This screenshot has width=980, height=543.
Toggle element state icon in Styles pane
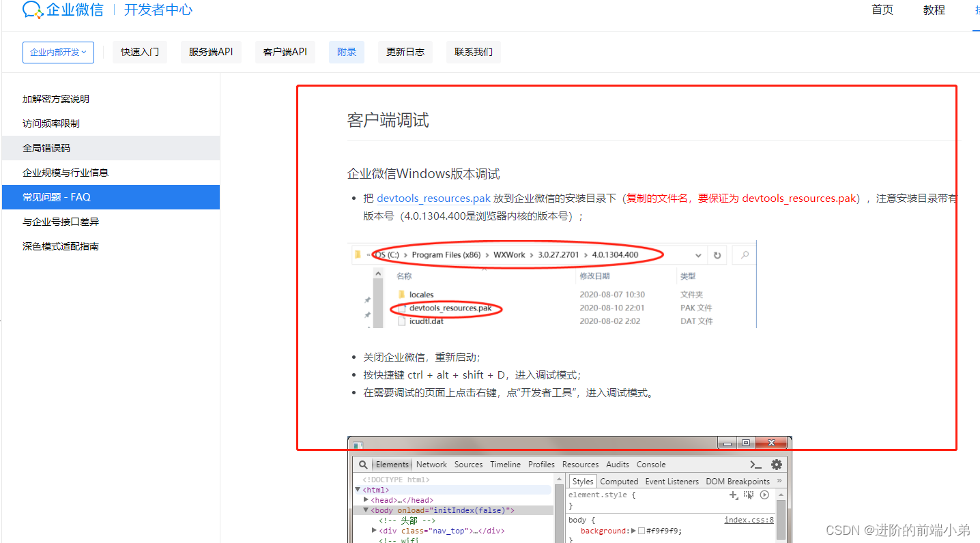[x=749, y=495]
